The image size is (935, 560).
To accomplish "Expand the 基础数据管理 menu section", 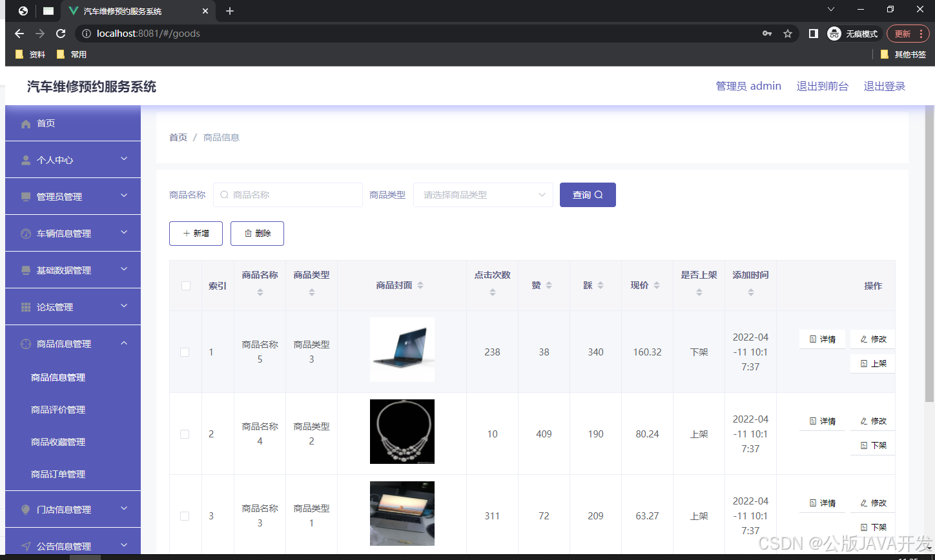I will (x=72, y=270).
